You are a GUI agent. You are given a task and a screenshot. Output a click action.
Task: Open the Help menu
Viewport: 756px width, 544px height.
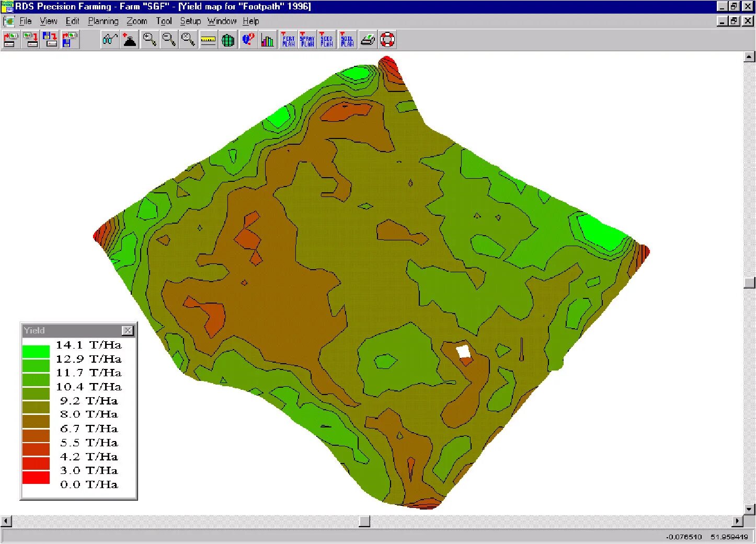251,21
